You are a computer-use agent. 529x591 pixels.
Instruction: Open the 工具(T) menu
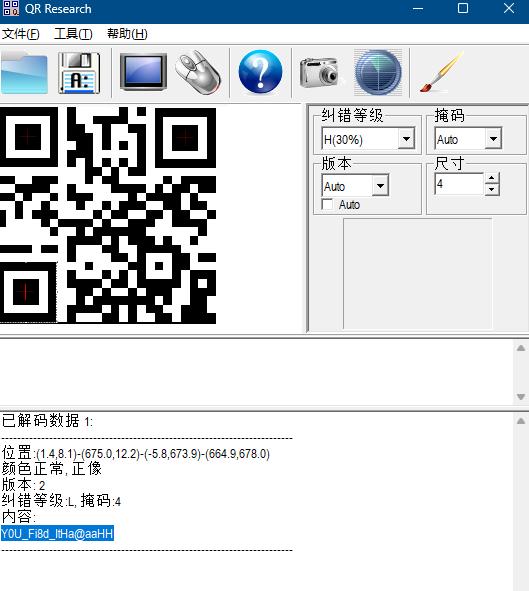click(x=73, y=34)
